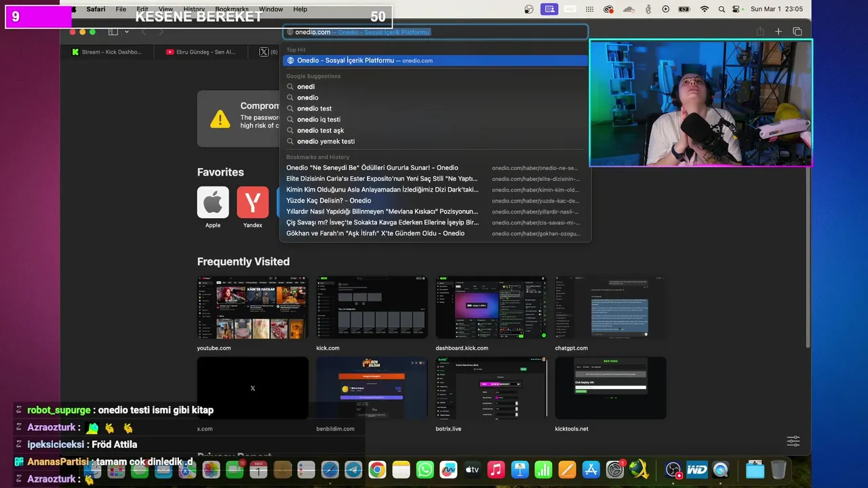868x488 pixels.
Task: Select the Top Hit Onedio - Sosyal İçerik Platformu
Action: coord(435,60)
